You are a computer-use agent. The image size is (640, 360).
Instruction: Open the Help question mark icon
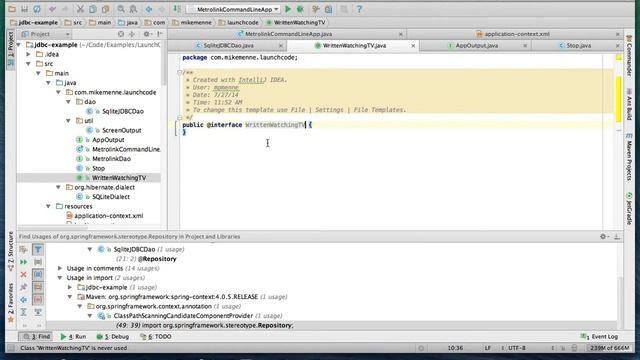click(x=359, y=9)
